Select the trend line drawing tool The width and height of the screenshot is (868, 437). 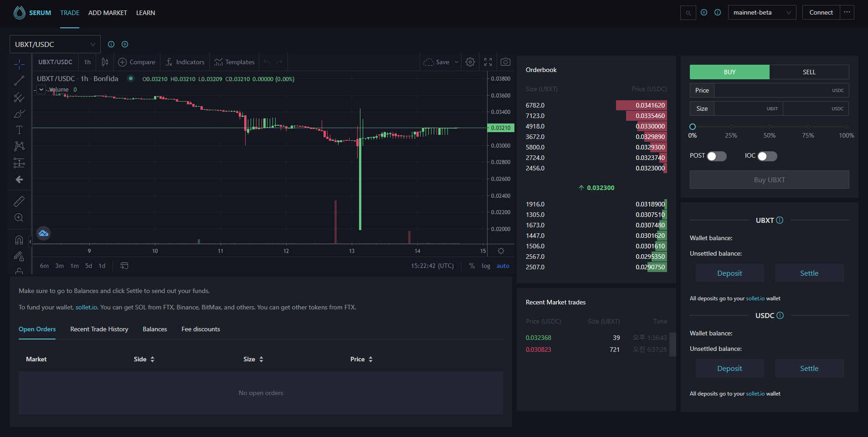click(x=19, y=81)
